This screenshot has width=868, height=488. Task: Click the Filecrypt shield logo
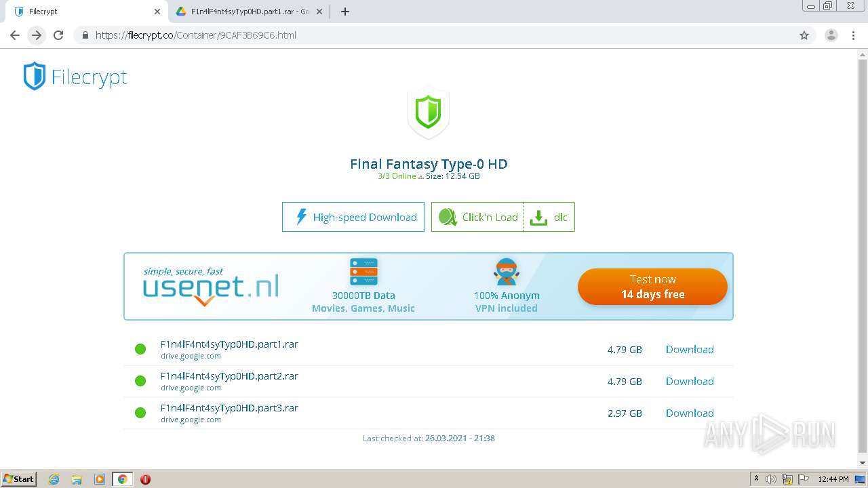pyautogui.click(x=35, y=76)
